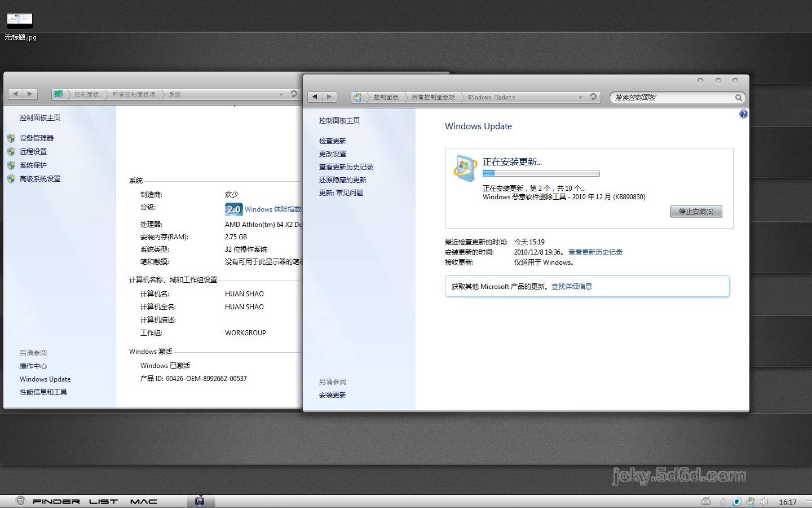Open address history dropdown in System window
Viewport: 812px width, 508px height.
click(281, 94)
